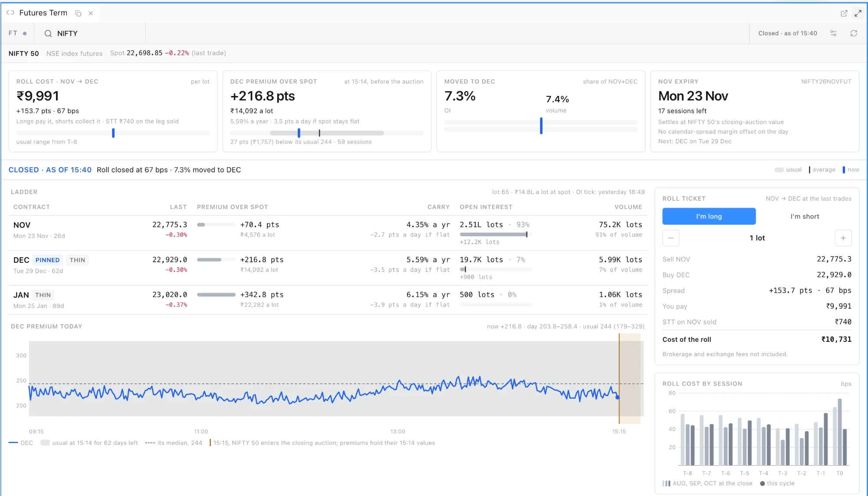The width and height of the screenshot is (868, 496).
Task: Click the Spot 22,698.85 value
Action: pyautogui.click(x=145, y=53)
